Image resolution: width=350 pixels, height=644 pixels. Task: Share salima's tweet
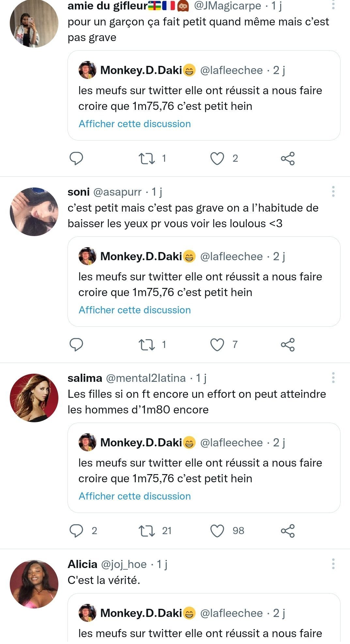tap(287, 531)
